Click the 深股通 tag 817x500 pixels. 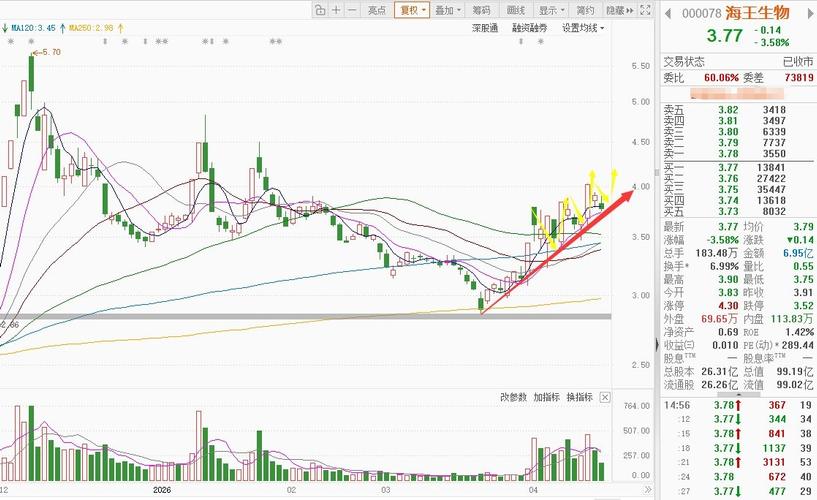click(485, 28)
